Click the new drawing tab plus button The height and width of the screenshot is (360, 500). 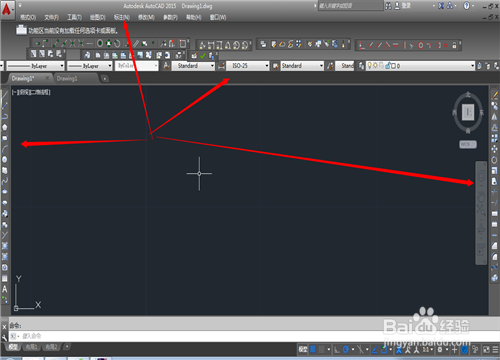[105, 79]
